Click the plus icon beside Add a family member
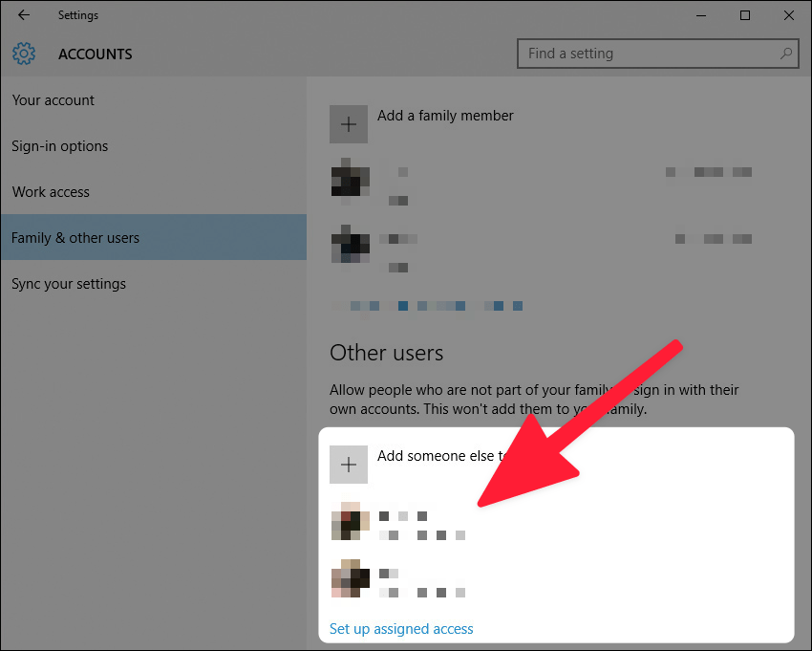Image resolution: width=812 pixels, height=651 pixels. (x=349, y=124)
